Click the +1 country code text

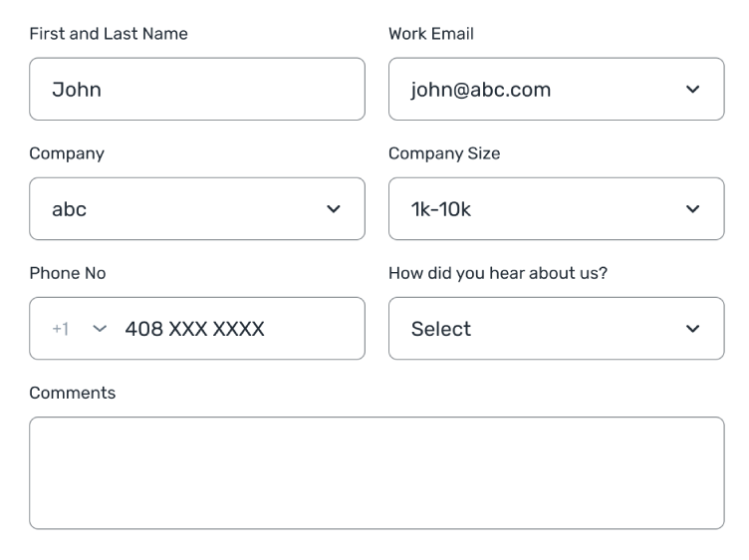61,329
